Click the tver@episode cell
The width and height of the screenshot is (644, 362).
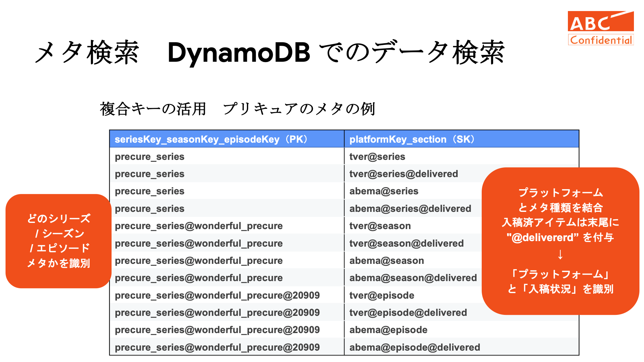click(382, 295)
